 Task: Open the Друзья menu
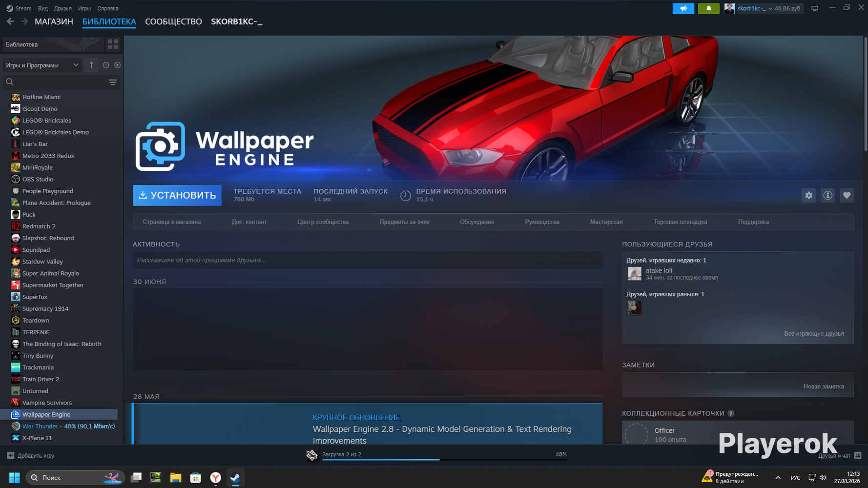coord(62,8)
